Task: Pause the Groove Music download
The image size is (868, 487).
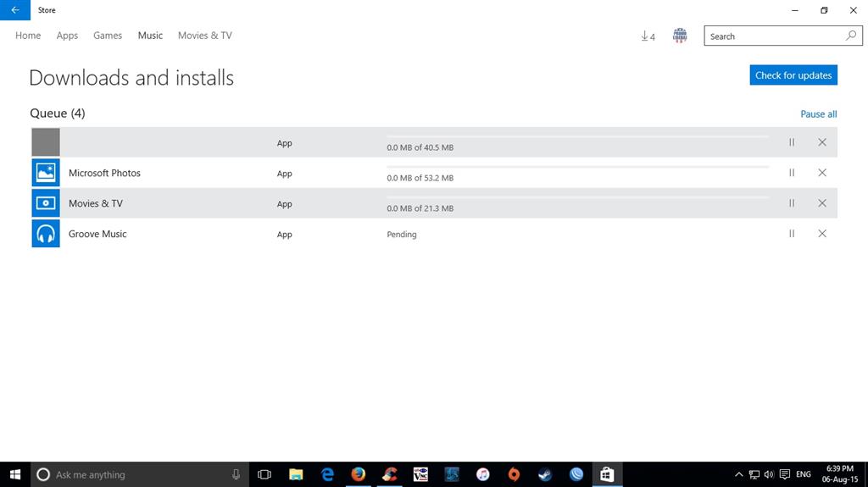Action: pyautogui.click(x=792, y=234)
